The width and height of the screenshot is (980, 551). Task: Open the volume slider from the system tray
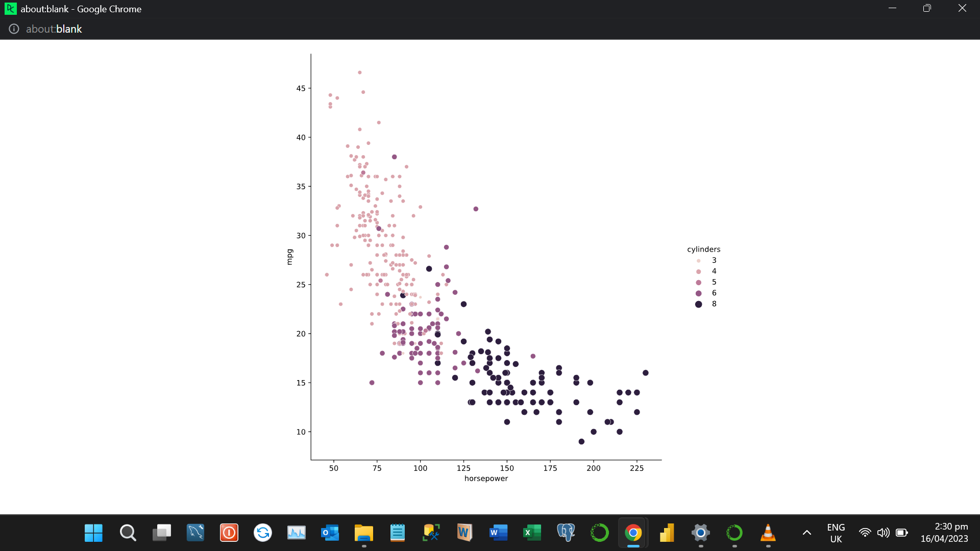coord(884,532)
